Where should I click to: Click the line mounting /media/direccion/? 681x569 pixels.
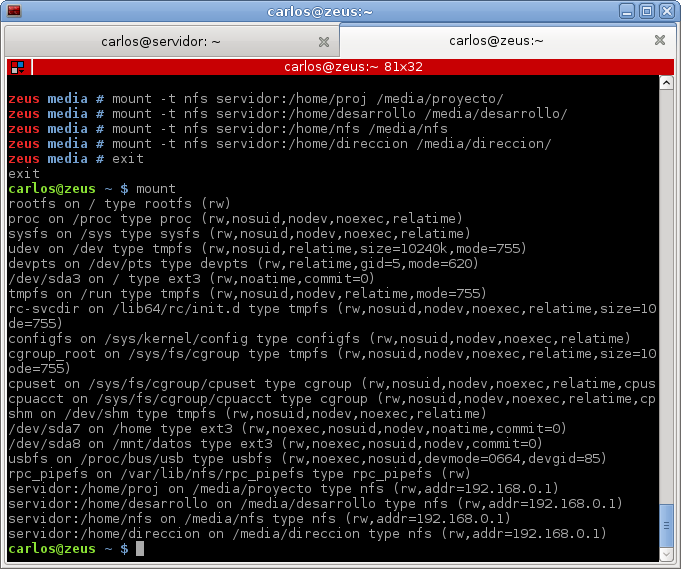tap(280, 144)
